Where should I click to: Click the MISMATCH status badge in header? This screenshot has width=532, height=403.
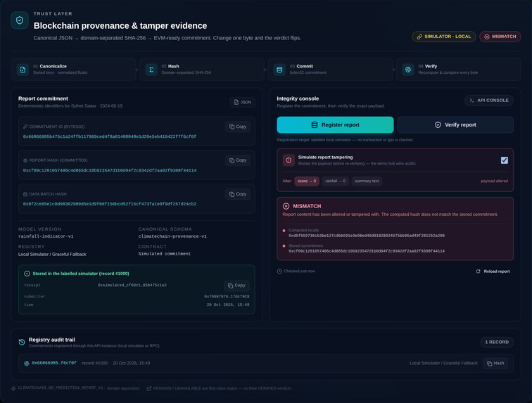[500, 37]
